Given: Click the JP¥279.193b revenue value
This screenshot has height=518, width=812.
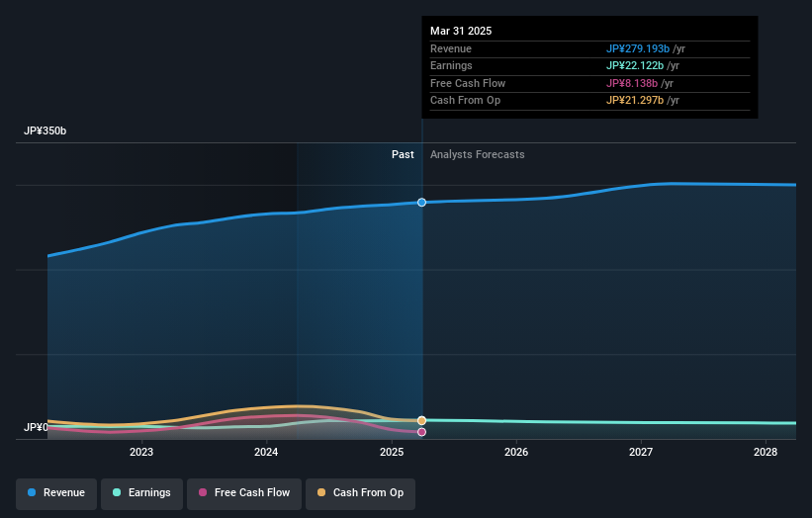Looking at the screenshot, I should [x=638, y=48].
